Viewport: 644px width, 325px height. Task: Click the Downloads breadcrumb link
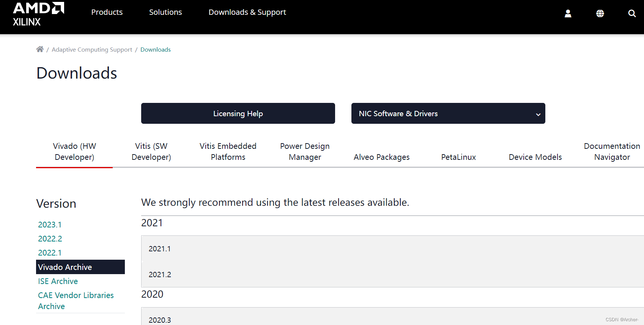pos(156,50)
